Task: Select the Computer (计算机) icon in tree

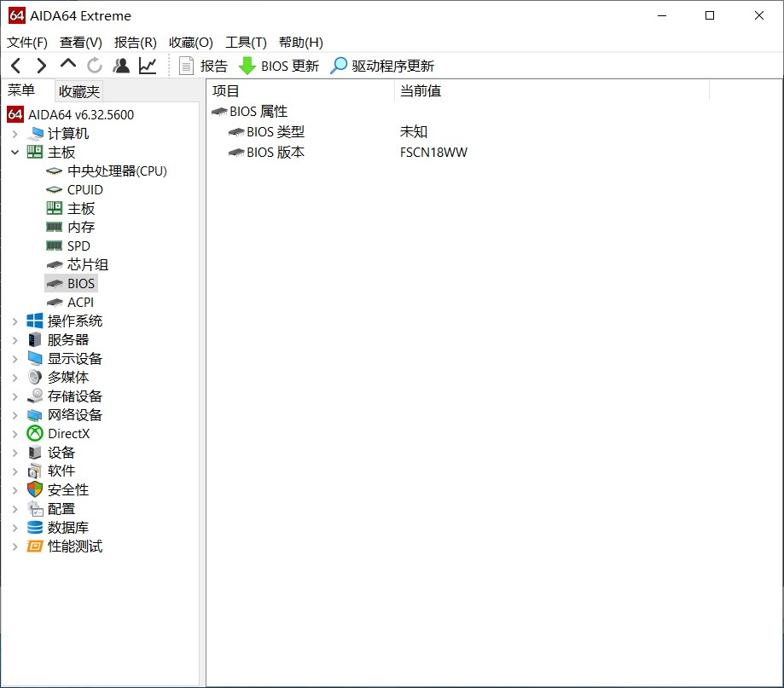Action: click(x=35, y=133)
